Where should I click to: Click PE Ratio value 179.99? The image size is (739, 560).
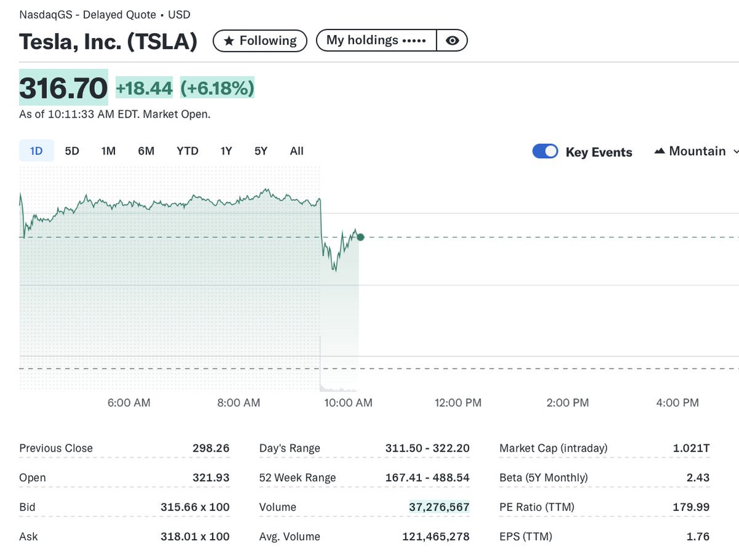[x=691, y=507]
